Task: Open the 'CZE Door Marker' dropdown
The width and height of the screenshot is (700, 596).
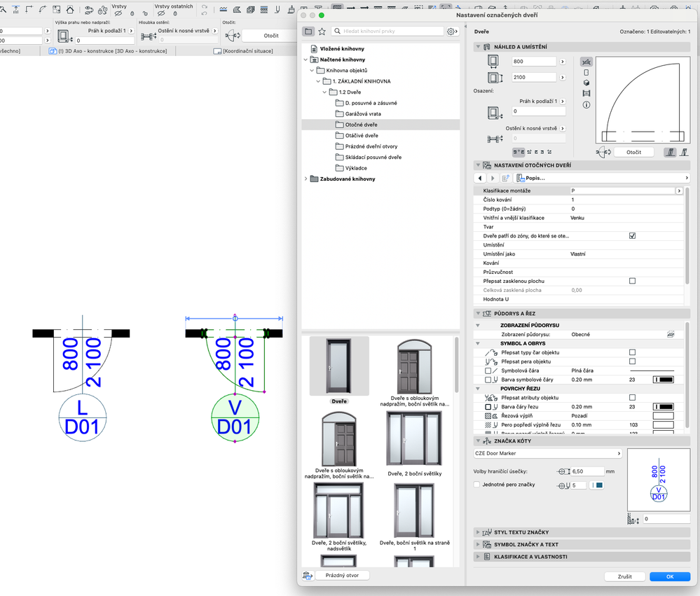Action: [548, 453]
